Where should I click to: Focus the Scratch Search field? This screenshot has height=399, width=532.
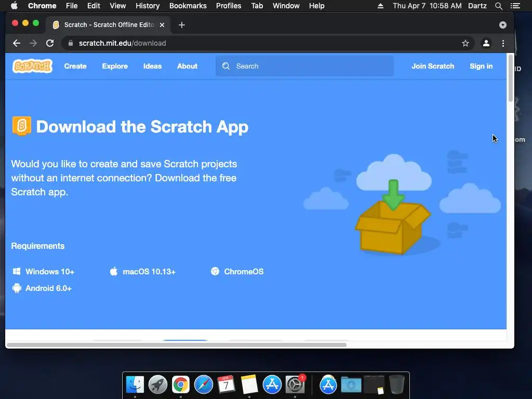point(304,66)
